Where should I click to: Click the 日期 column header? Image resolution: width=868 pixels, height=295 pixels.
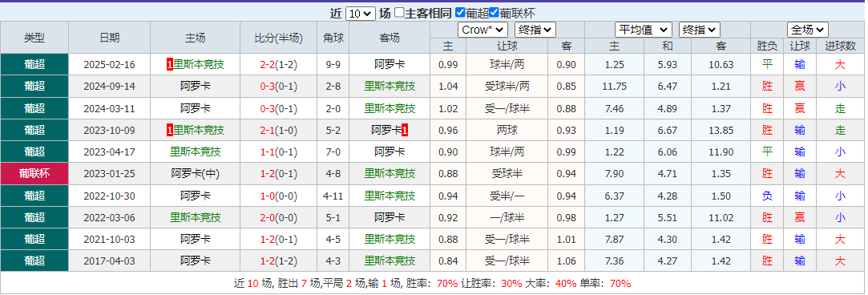pos(109,38)
